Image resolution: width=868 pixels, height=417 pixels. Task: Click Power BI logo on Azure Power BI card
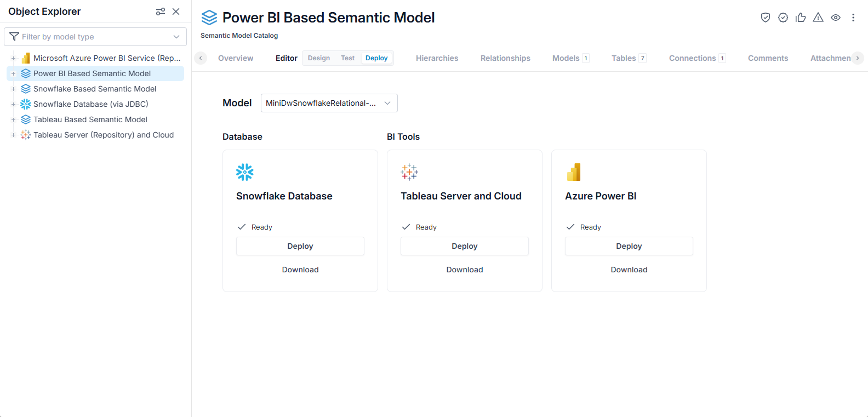tap(574, 172)
